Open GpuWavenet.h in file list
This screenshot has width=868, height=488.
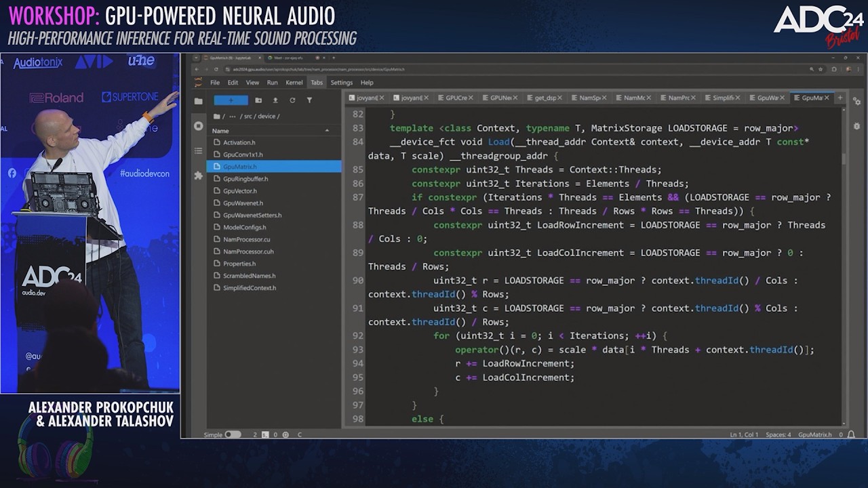[274, 203]
